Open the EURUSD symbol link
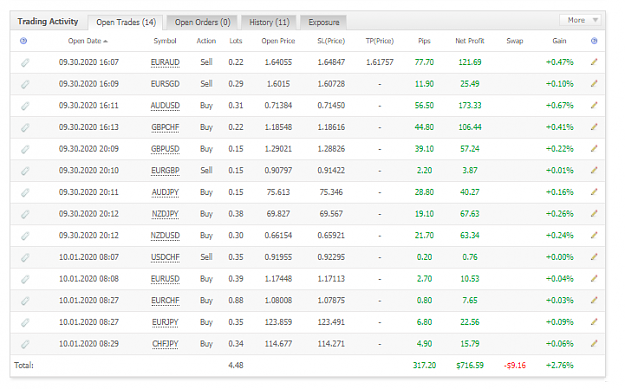 (165, 279)
